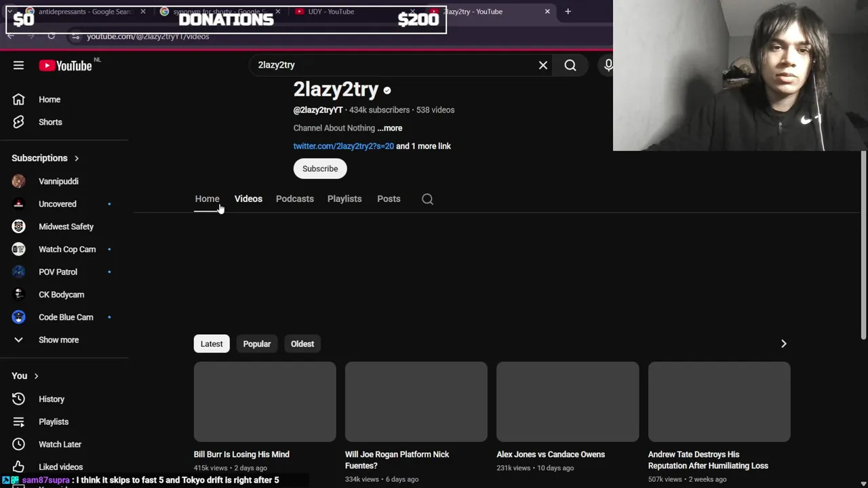This screenshot has width=868, height=488.
Task: Expand channel description with ...more
Action: pos(390,128)
